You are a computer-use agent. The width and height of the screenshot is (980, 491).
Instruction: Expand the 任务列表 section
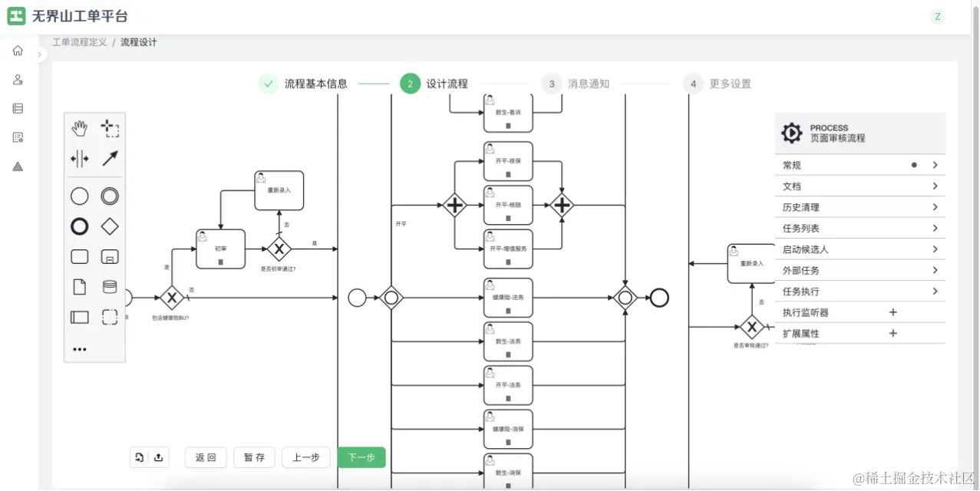860,227
